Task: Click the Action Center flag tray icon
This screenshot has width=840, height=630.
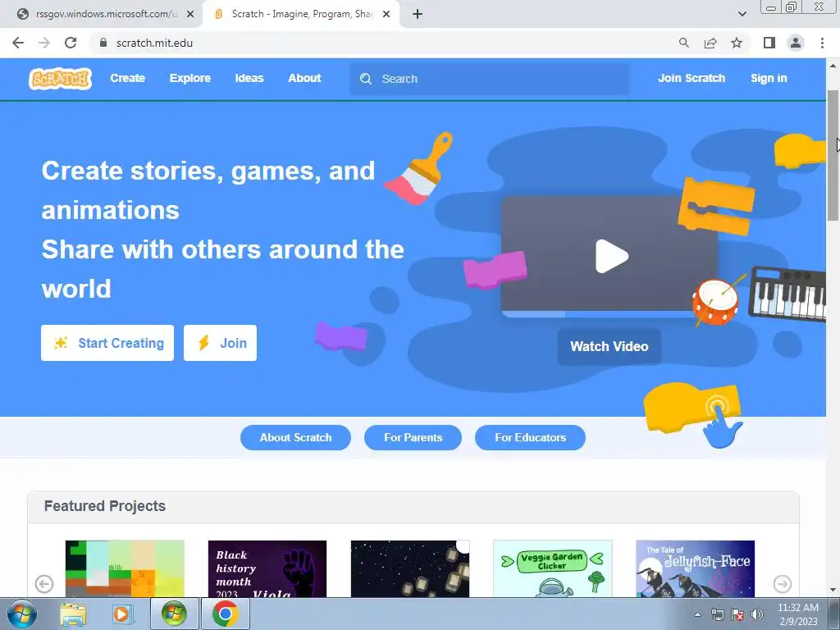Action: pos(737,614)
